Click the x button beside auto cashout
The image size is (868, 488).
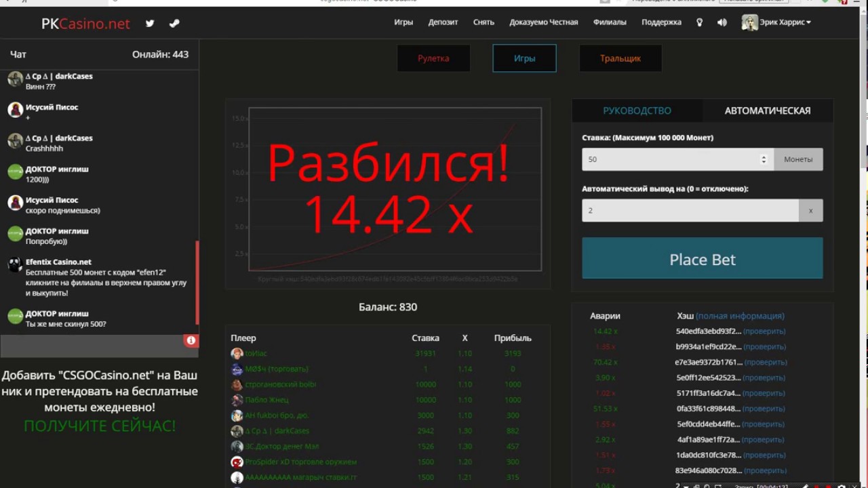(x=810, y=210)
